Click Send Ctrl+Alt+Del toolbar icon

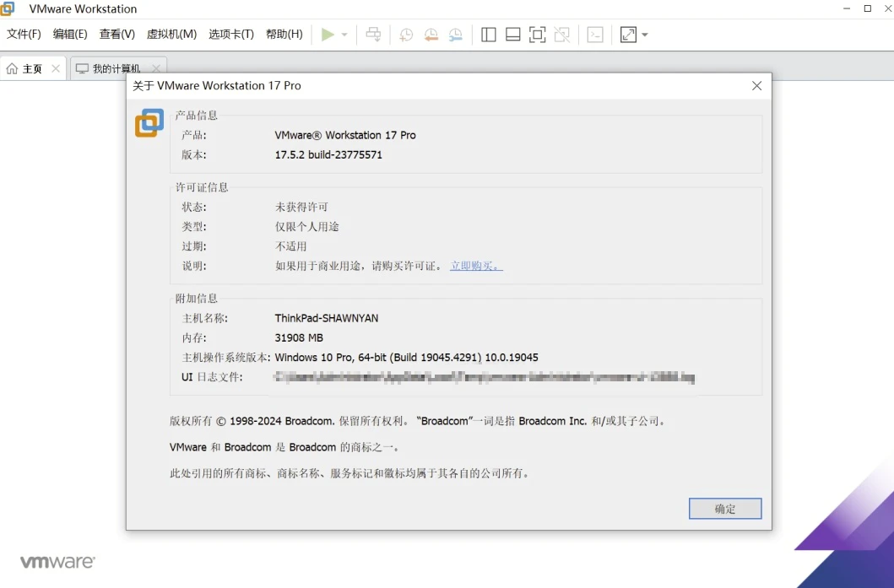tap(373, 35)
